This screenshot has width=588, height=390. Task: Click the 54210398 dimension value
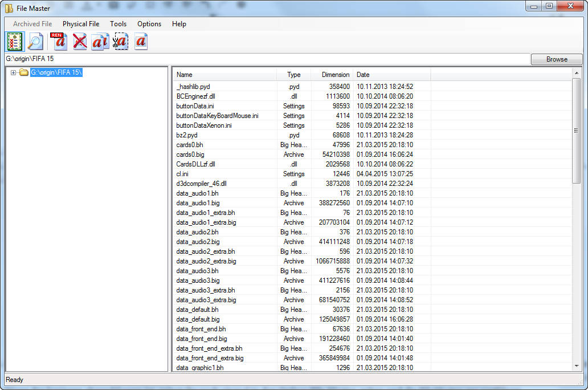(336, 155)
